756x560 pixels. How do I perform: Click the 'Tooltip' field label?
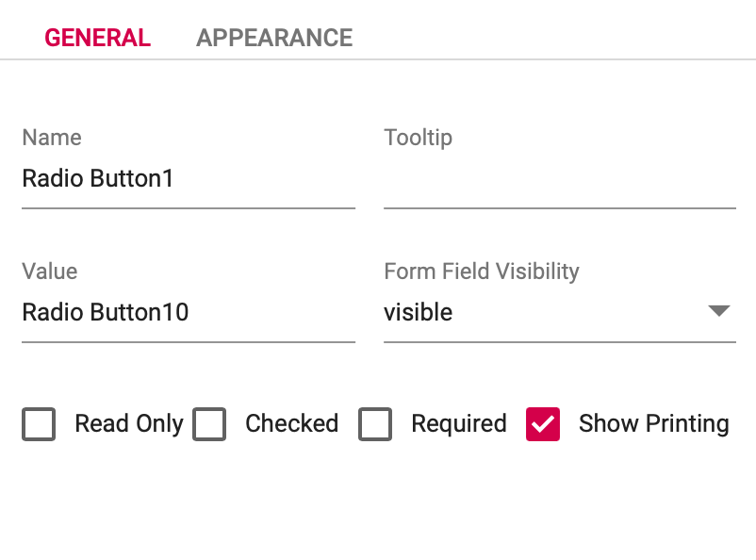click(x=418, y=138)
